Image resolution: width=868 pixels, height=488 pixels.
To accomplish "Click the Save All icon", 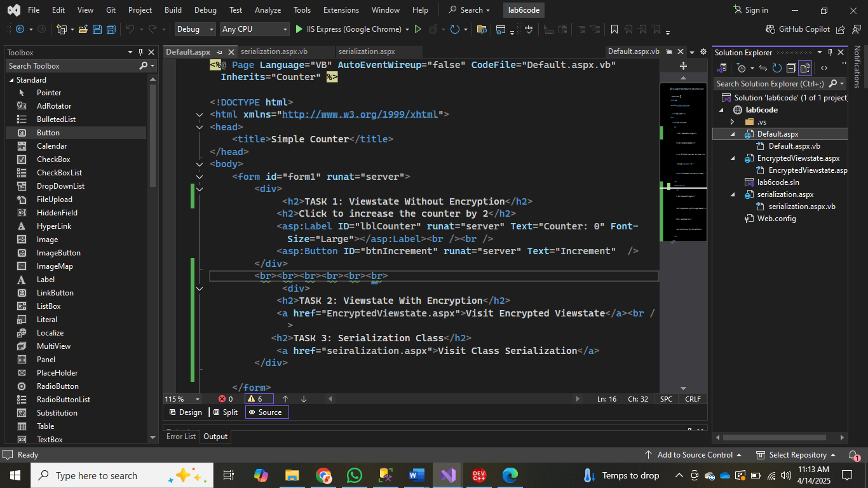I will (111, 29).
